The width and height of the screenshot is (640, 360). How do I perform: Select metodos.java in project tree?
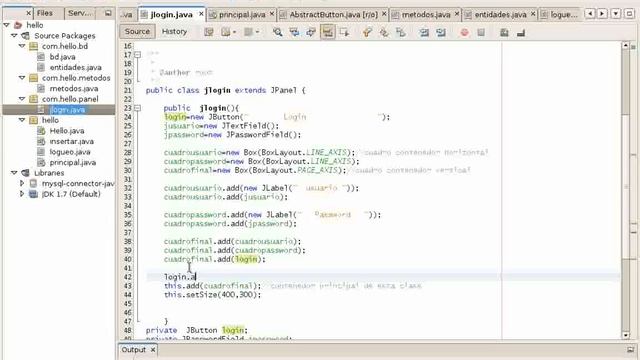[x=74, y=88]
